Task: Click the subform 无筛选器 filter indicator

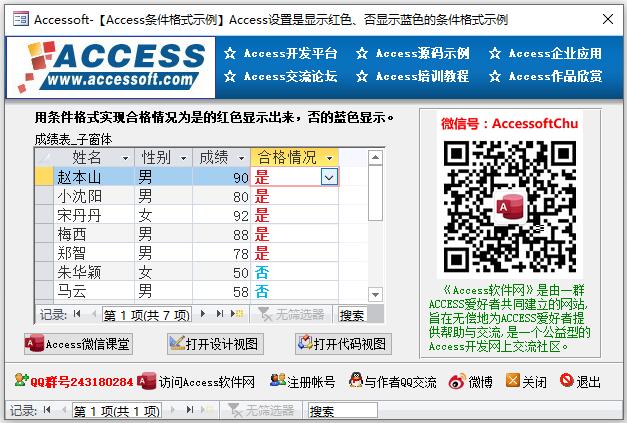Action: pyautogui.click(x=291, y=315)
